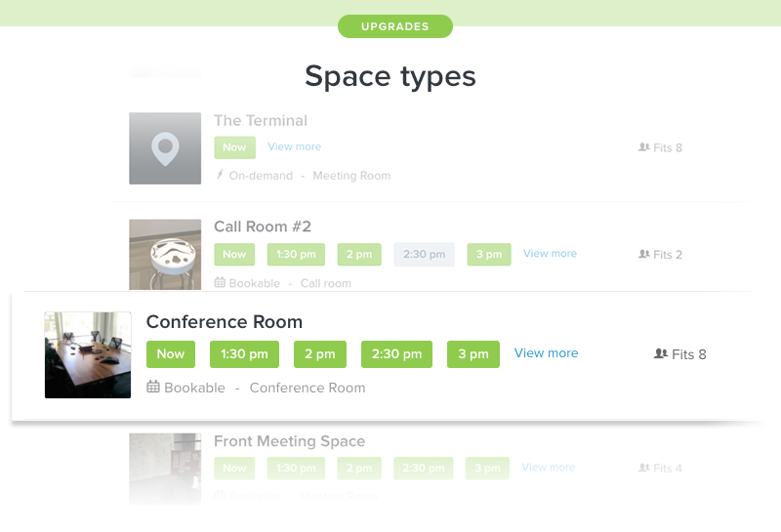Click the calendar icon beside Conference Room Bookable
The height and width of the screenshot is (532, 781).
tap(153, 388)
